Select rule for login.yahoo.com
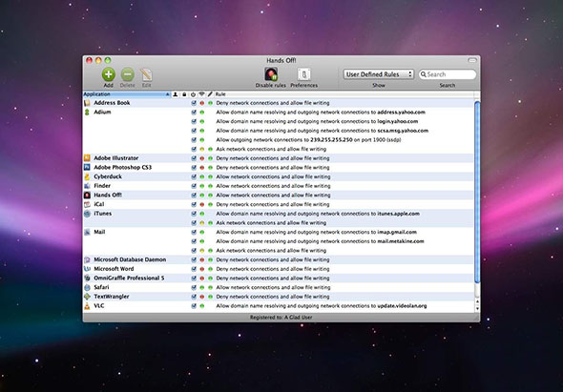The width and height of the screenshot is (563, 392). (x=317, y=121)
